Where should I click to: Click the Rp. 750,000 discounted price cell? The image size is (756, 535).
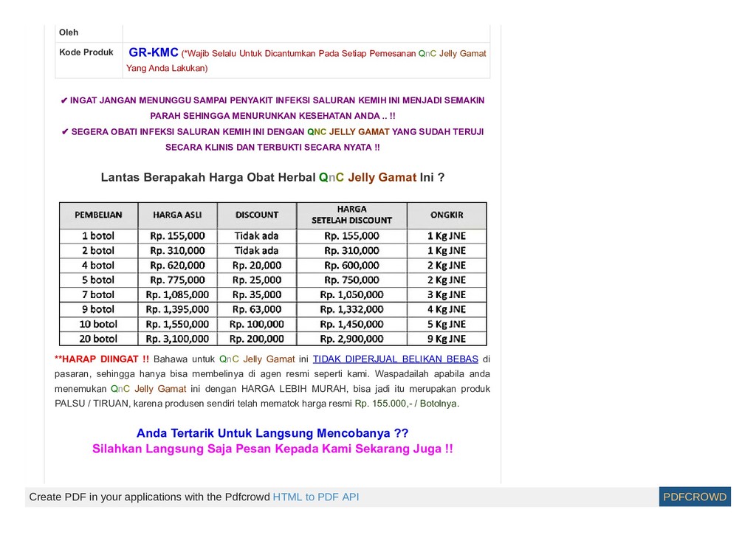coord(351,280)
